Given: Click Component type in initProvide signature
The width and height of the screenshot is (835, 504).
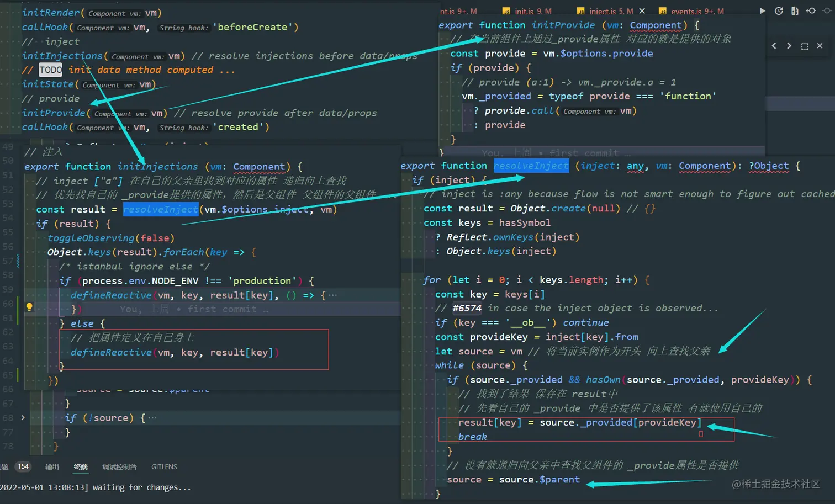Looking at the screenshot, I should point(656,25).
